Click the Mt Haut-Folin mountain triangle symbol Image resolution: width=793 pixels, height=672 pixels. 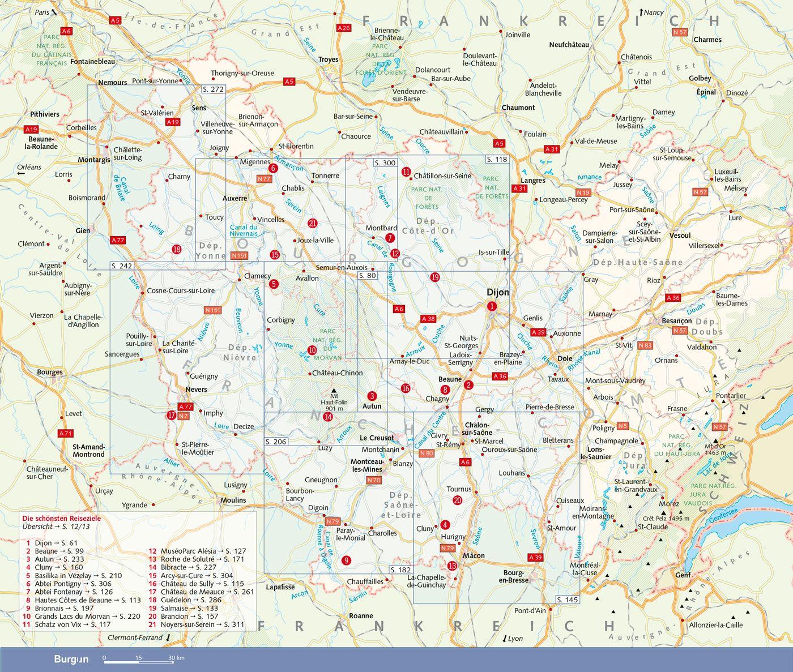tap(334, 391)
